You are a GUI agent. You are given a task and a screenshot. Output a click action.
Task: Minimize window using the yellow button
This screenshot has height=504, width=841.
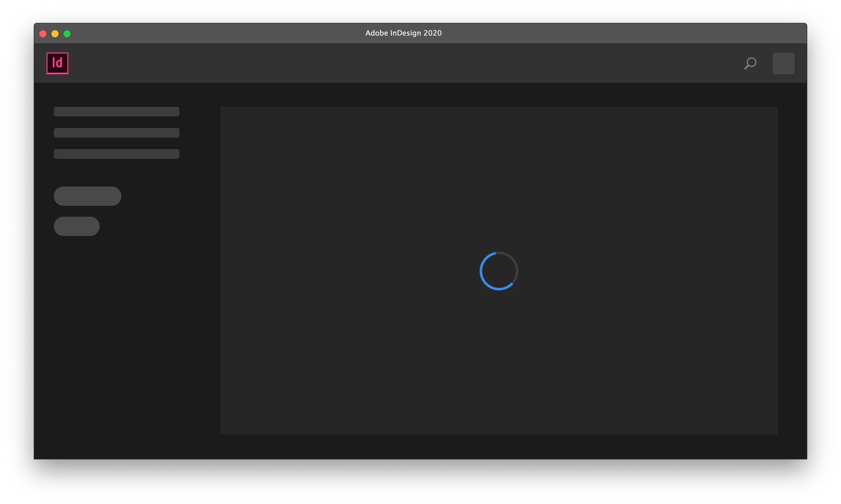(x=55, y=33)
